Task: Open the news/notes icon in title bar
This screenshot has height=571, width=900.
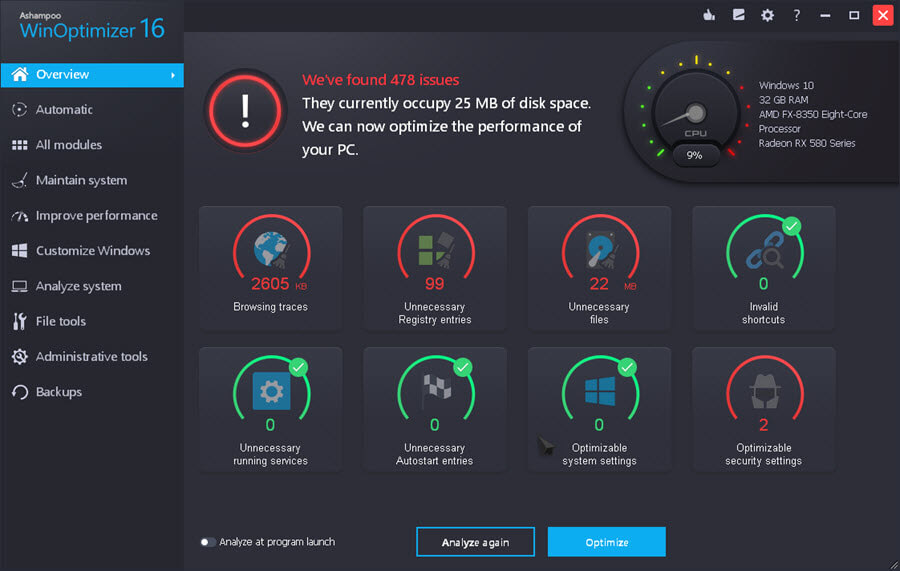Action: (738, 15)
